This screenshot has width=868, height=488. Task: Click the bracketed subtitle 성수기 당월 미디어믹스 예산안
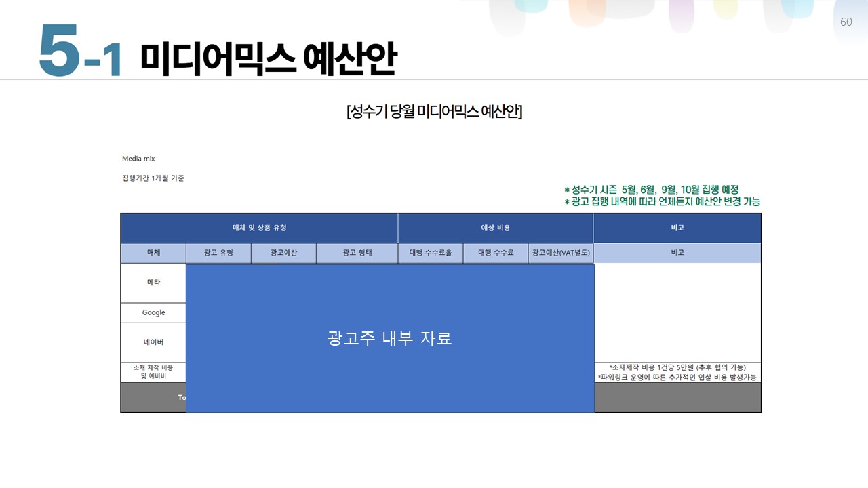[x=434, y=112]
